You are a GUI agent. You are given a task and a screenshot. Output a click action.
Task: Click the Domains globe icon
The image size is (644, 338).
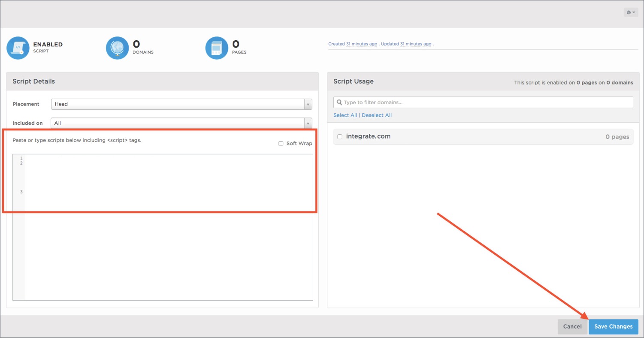[x=118, y=48]
